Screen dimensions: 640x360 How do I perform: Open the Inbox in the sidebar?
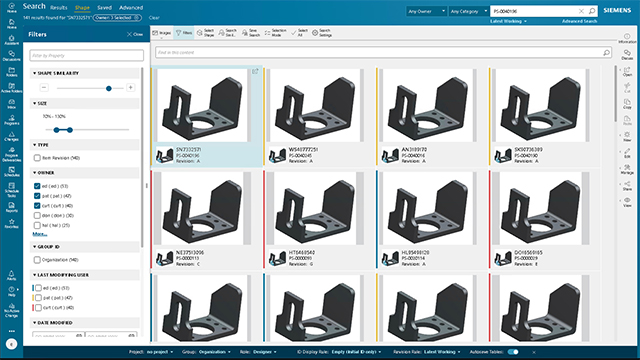click(11, 104)
